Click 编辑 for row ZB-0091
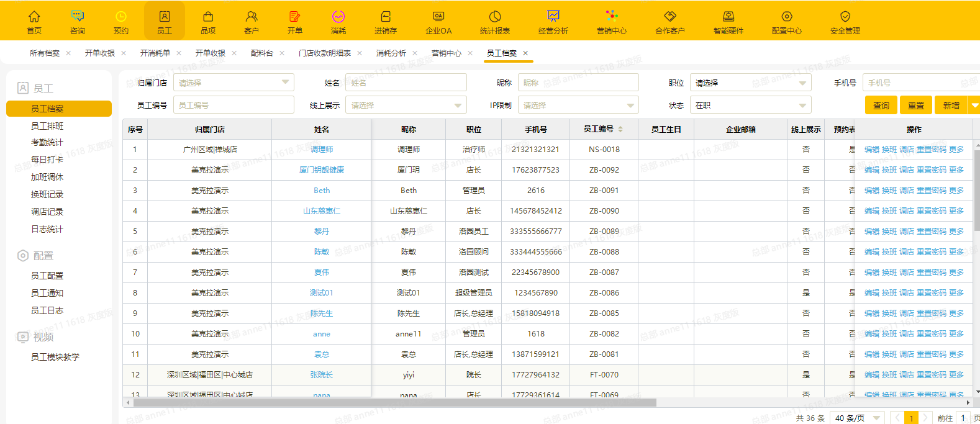The image size is (980, 424). (x=872, y=191)
